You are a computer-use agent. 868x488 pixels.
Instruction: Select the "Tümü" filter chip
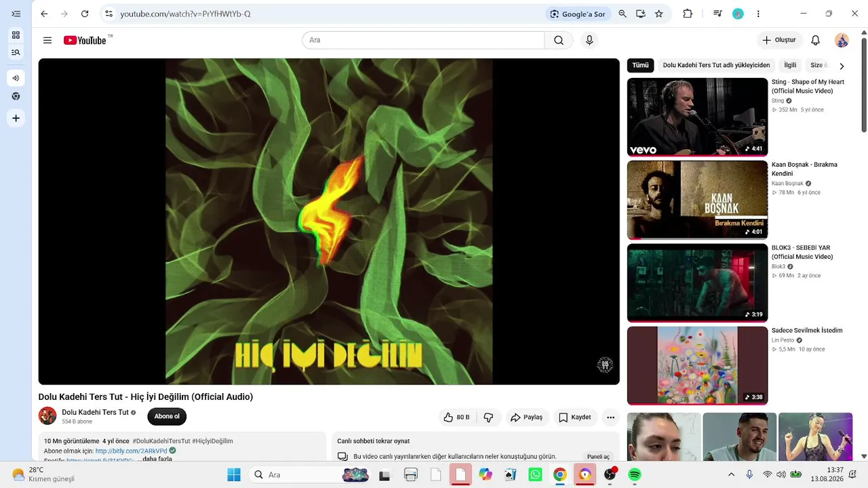pyautogui.click(x=641, y=65)
